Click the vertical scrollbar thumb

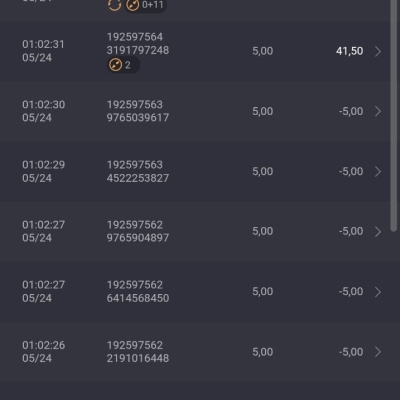(394, 113)
